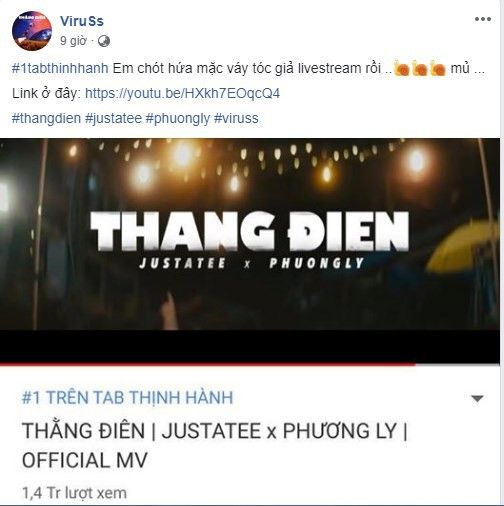Click the globe public privacy icon
This screenshot has height=506, width=504.
pos(104,41)
